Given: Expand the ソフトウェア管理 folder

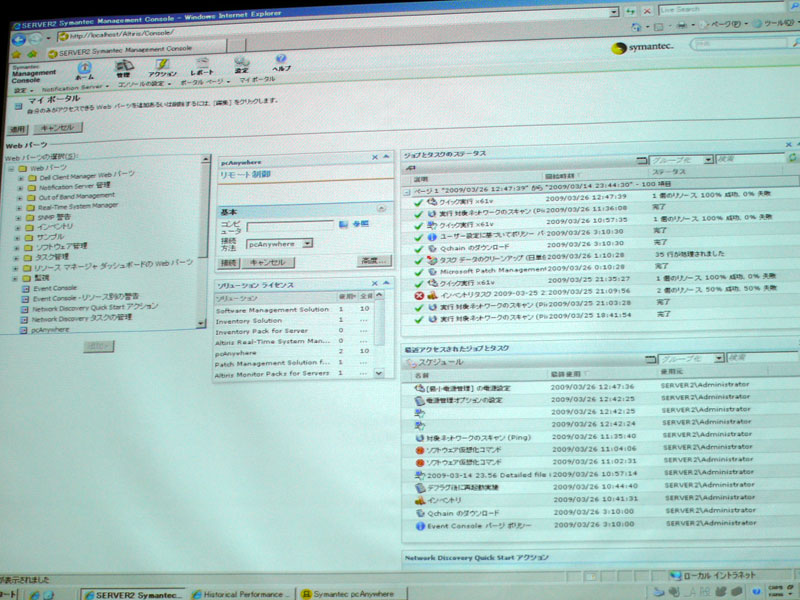Looking at the screenshot, I should (x=17, y=248).
